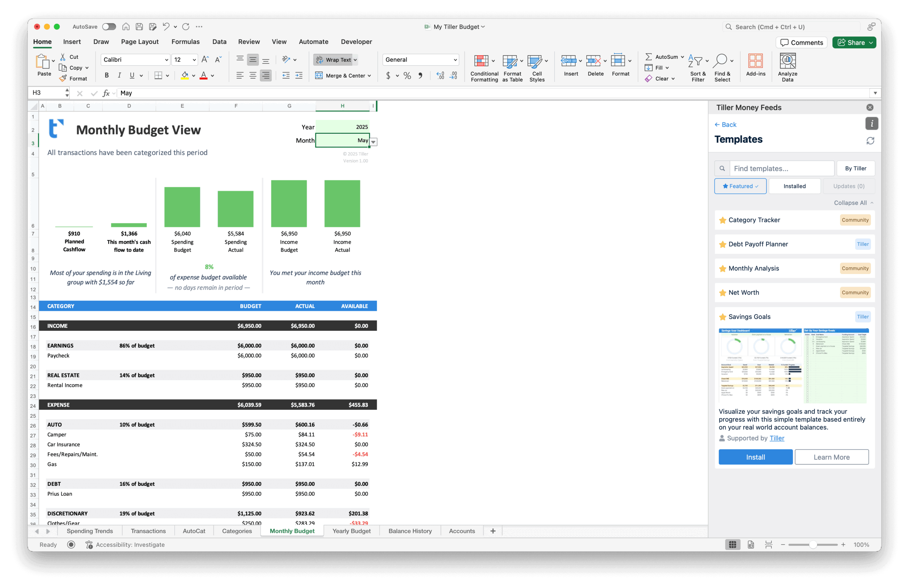Viewport: 909px width, 588px height.
Task: Toggle italic formatting
Action: point(119,75)
